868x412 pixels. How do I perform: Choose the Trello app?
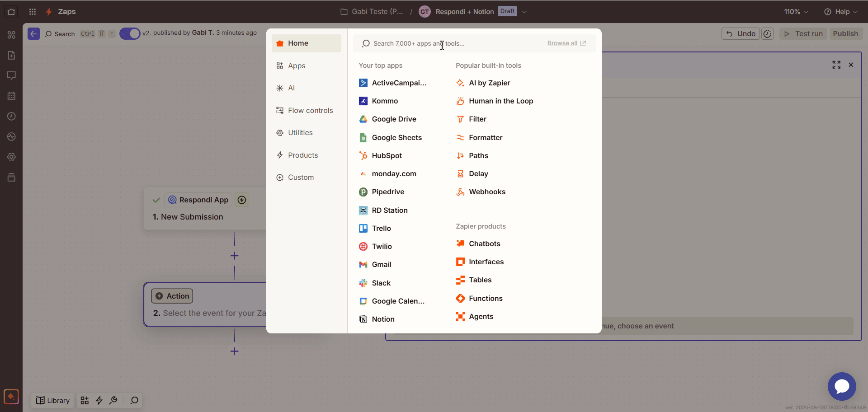pyautogui.click(x=375, y=229)
